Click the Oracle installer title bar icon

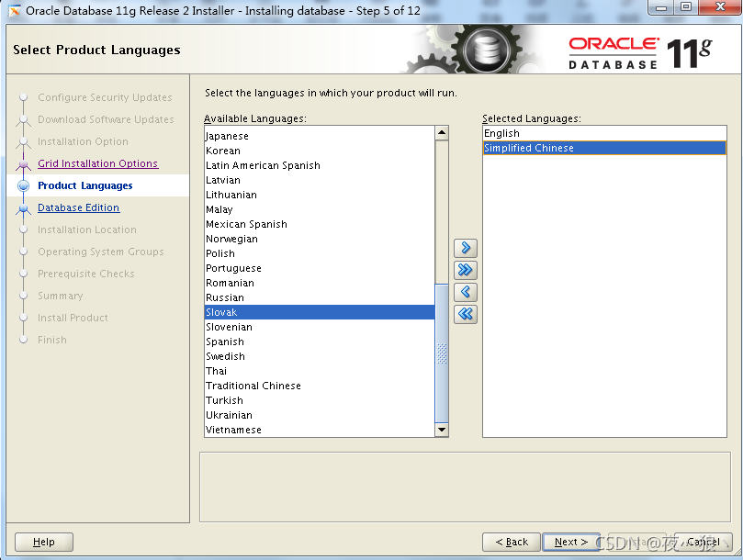point(15,10)
